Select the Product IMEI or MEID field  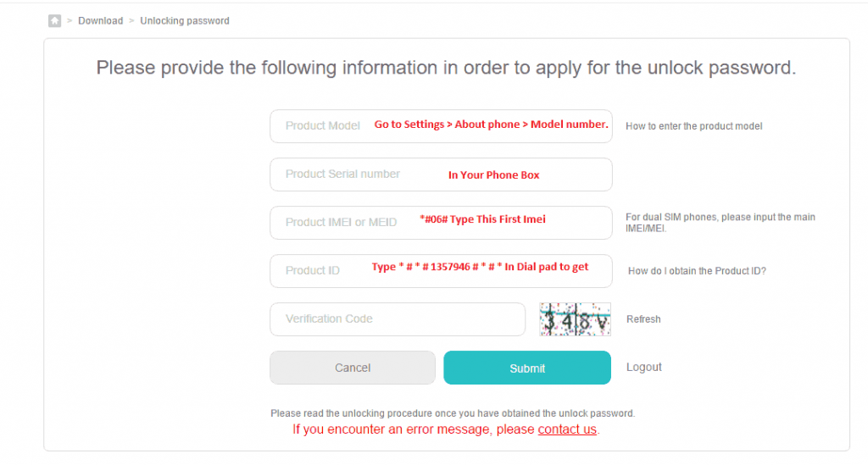[x=441, y=223]
